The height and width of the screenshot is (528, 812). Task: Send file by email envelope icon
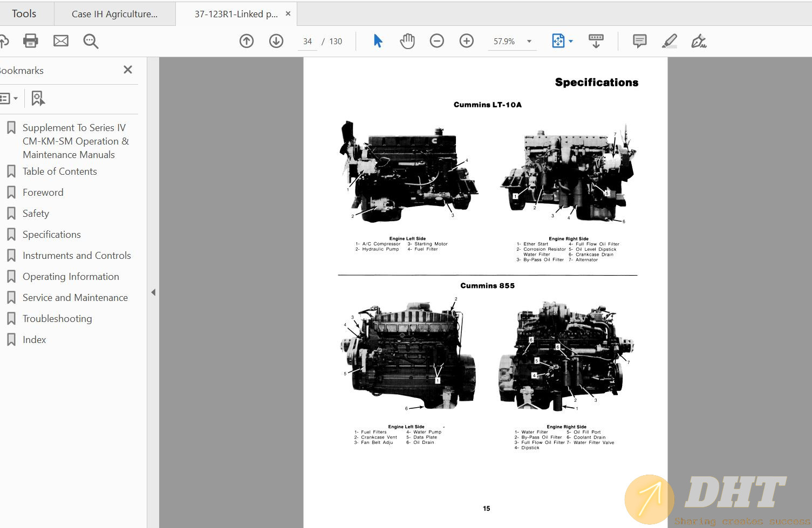point(61,41)
